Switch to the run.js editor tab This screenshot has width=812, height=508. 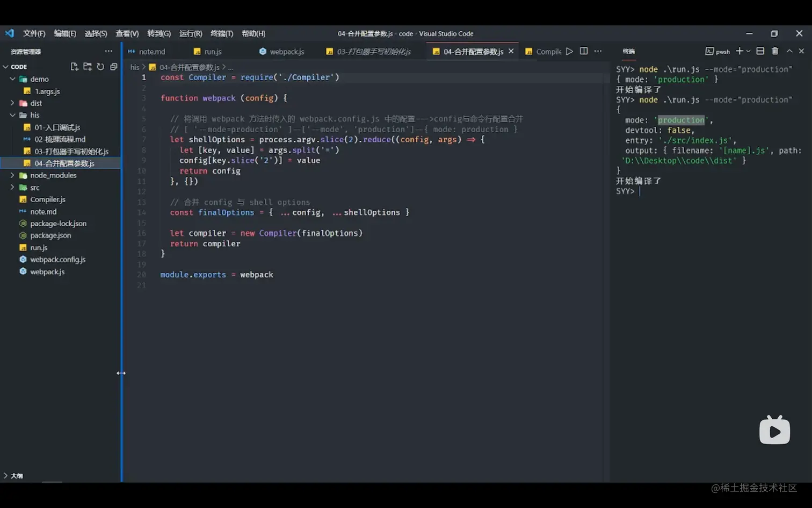pyautogui.click(x=213, y=52)
